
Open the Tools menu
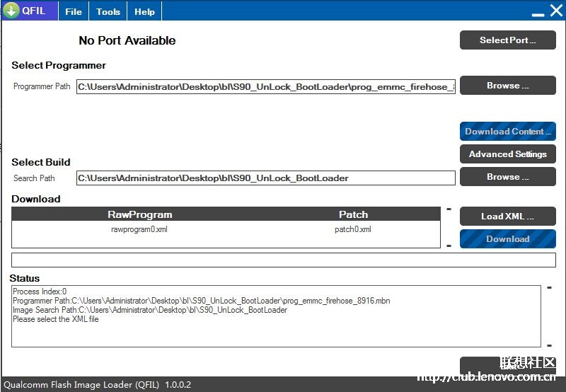coord(108,11)
